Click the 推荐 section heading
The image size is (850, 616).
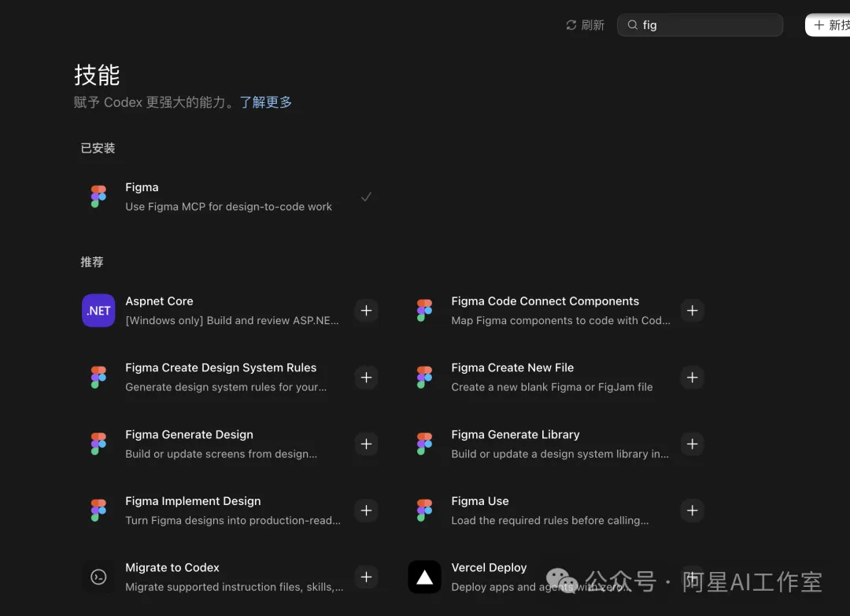pos(91,262)
